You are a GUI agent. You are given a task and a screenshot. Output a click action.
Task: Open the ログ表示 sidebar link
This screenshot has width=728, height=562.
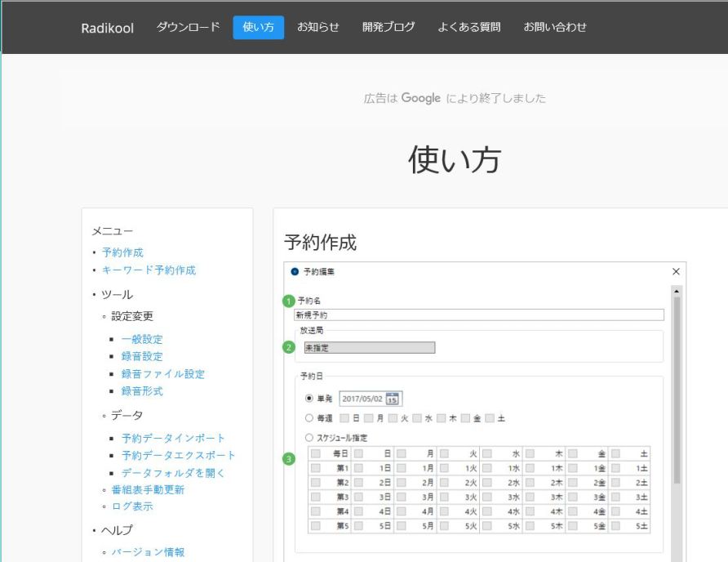pos(132,506)
